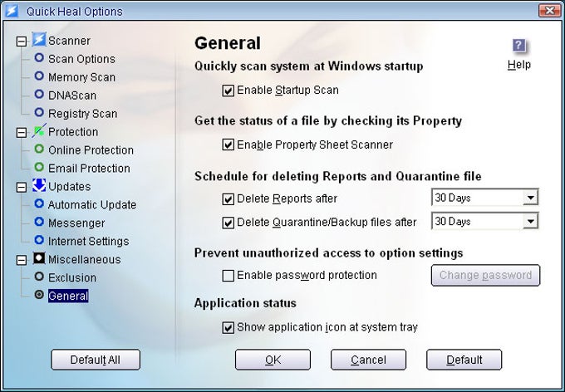This screenshot has width=565, height=392.
Task: Click the green bullet beside Online Protection
Action: tap(39, 149)
